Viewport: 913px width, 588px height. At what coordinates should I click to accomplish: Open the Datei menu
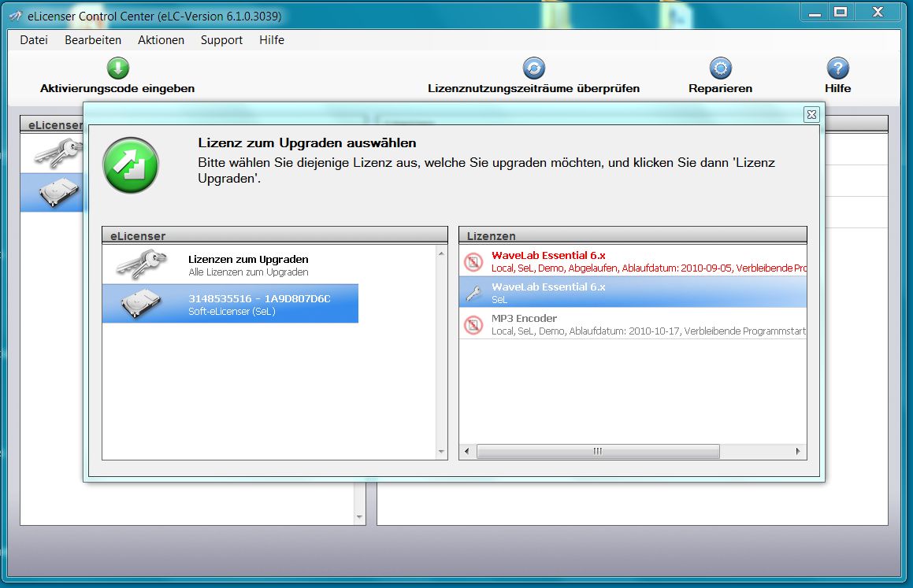coord(34,40)
